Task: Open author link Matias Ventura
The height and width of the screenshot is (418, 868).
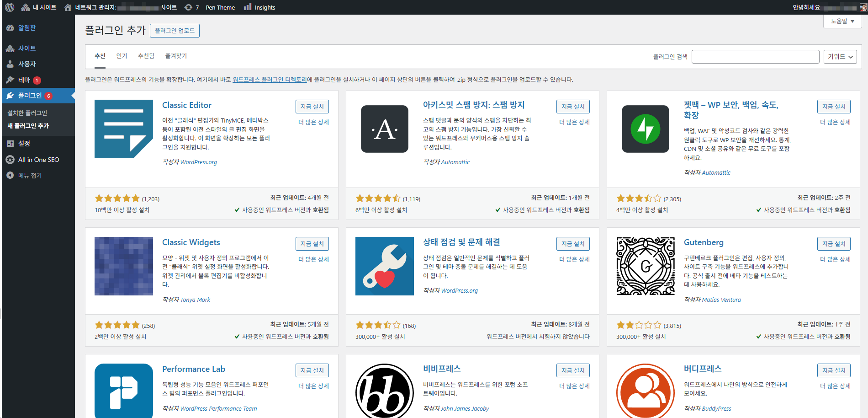Action: [x=721, y=300]
